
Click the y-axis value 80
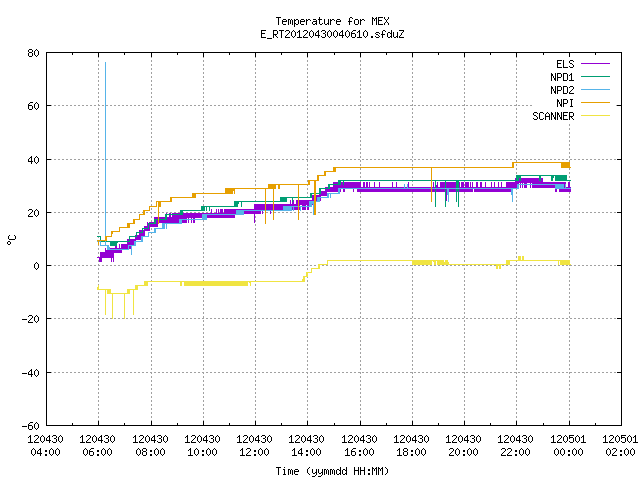[x=33, y=53]
